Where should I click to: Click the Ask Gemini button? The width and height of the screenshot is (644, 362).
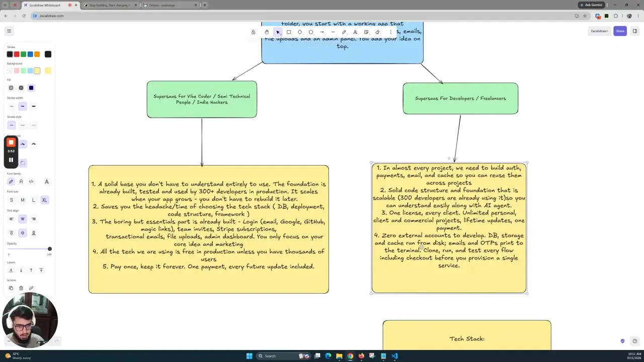tap(591, 5)
